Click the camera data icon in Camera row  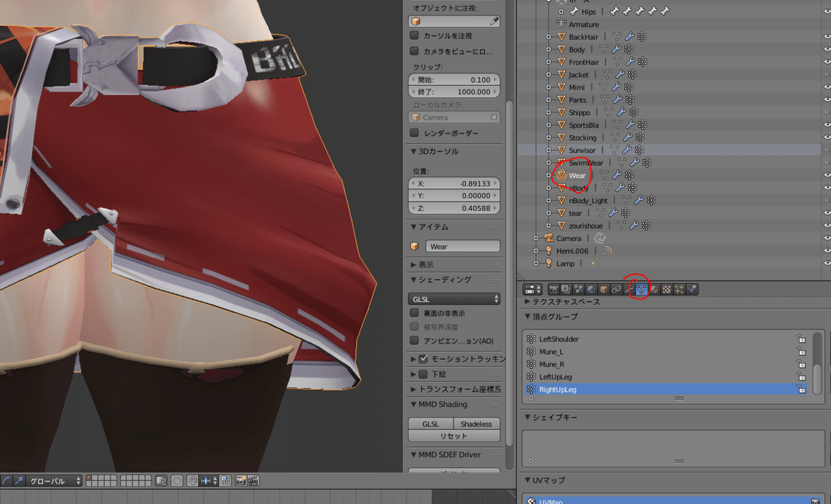[600, 238]
